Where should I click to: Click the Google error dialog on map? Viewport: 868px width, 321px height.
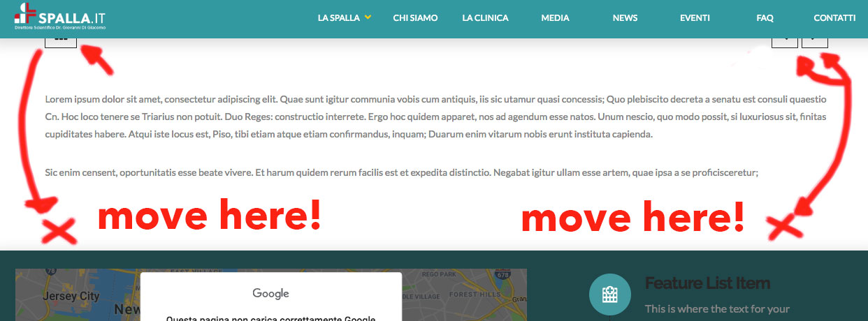[271, 297]
